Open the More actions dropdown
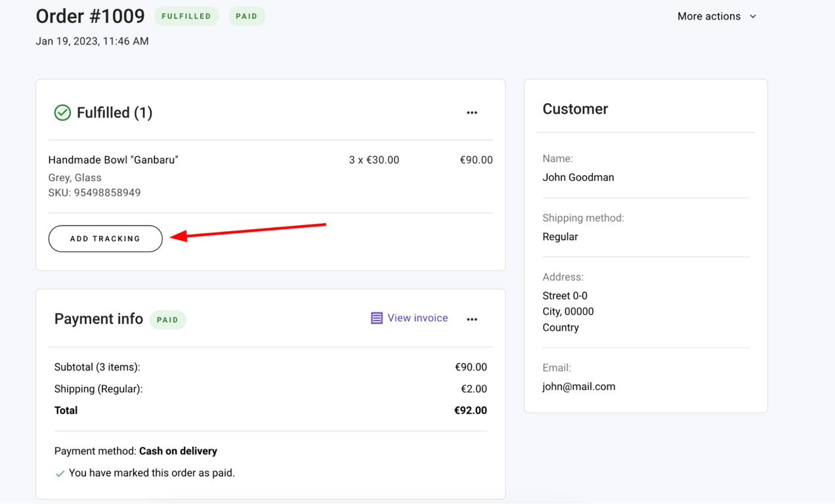This screenshot has width=835, height=504. (x=709, y=16)
